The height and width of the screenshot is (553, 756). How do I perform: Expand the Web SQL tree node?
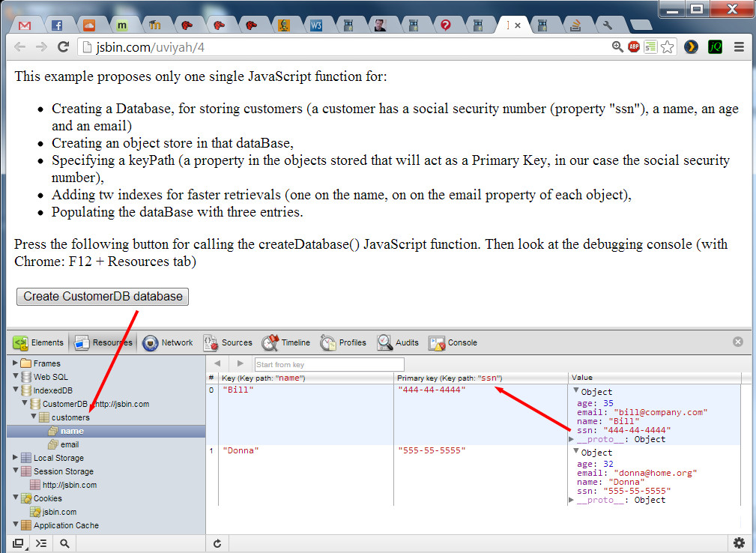pyautogui.click(x=16, y=377)
